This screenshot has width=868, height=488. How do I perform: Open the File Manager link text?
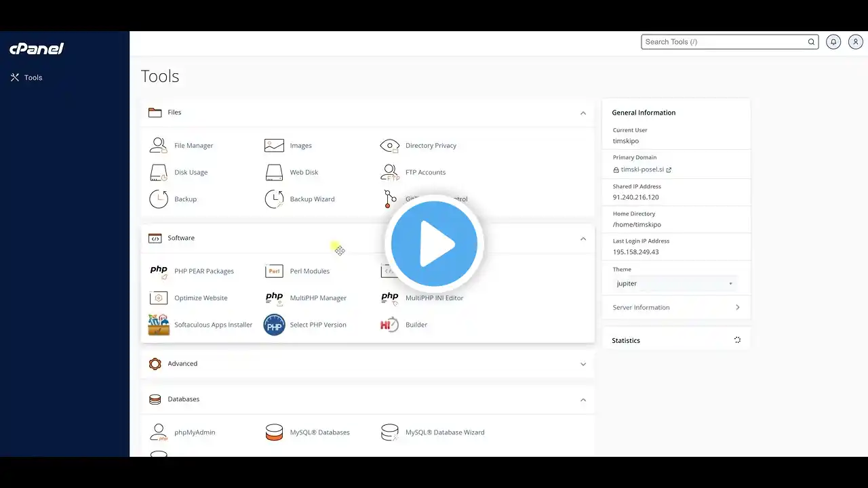pos(194,146)
